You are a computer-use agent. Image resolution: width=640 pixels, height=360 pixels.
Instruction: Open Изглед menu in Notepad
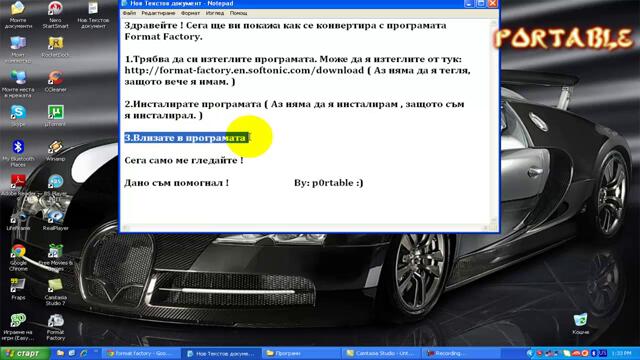tap(215, 13)
